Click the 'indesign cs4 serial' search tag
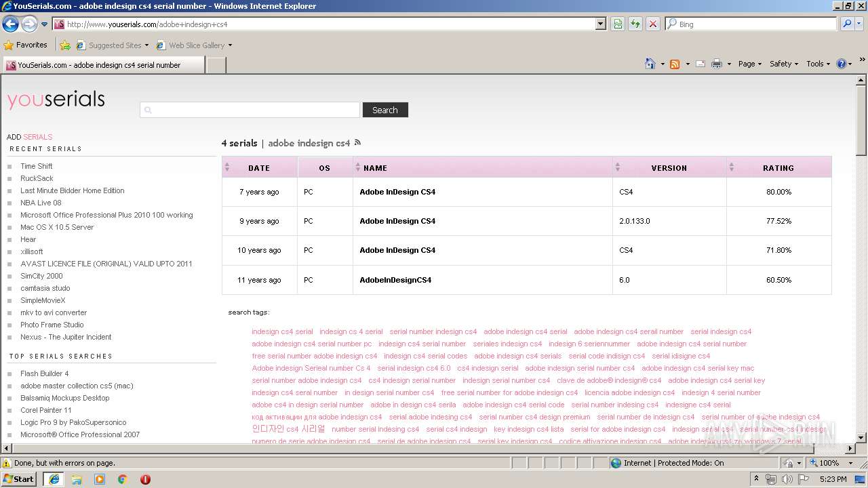 point(282,331)
